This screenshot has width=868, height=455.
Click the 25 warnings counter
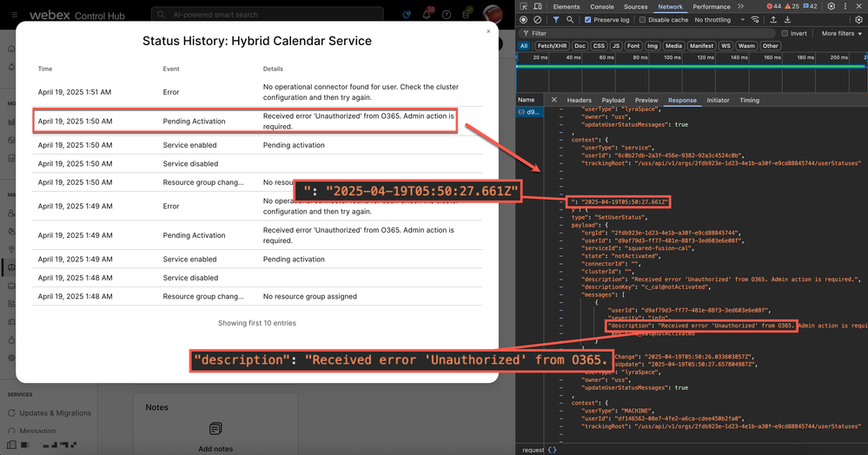[792, 6]
